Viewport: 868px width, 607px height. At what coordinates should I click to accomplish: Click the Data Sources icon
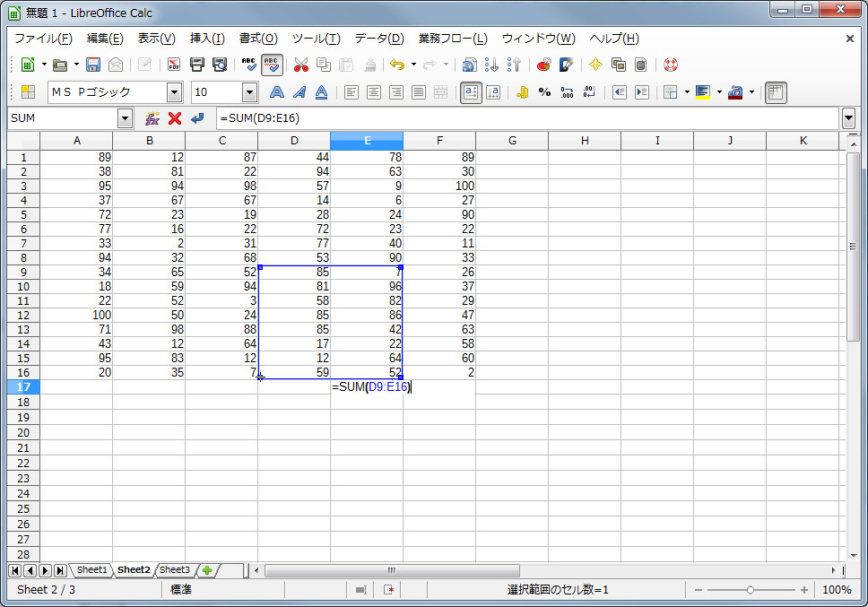click(x=640, y=65)
